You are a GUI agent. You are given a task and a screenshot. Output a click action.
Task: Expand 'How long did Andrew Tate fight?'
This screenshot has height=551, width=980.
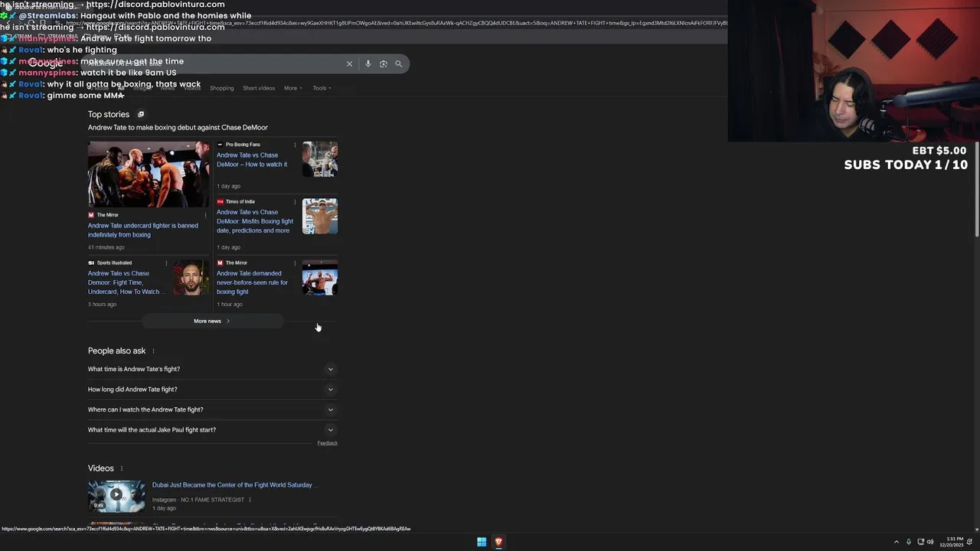coord(213,390)
